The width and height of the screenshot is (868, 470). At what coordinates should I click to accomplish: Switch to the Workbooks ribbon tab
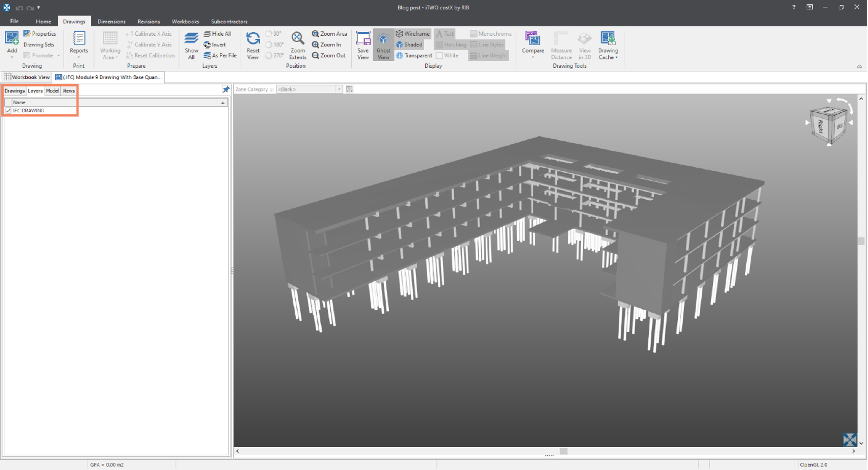click(x=185, y=21)
